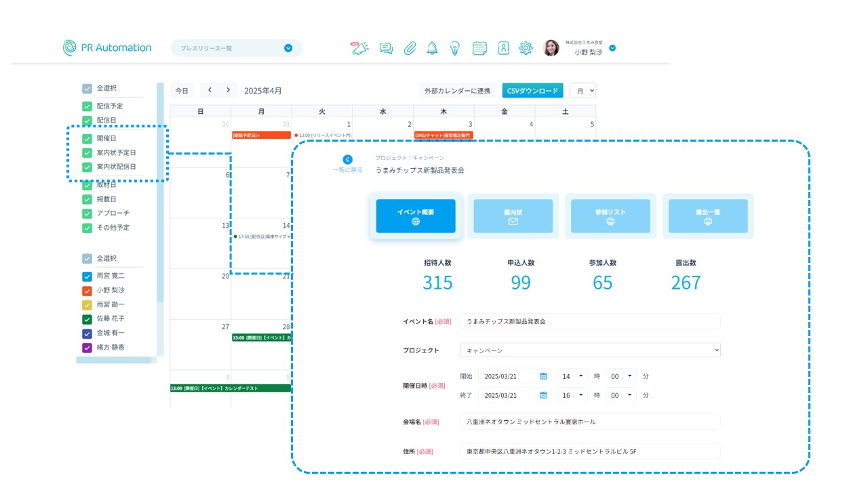This screenshot has width=868, height=488.
Task: Click the 会場名 input field
Action: click(589, 422)
